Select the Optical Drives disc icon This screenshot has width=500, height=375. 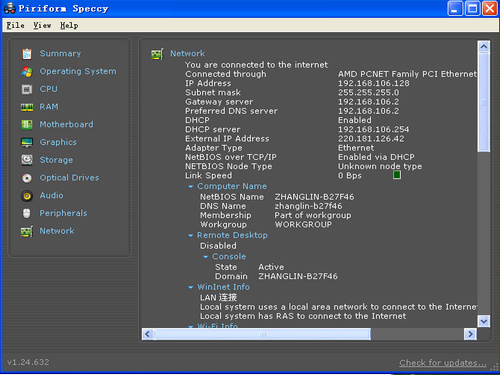point(27,178)
